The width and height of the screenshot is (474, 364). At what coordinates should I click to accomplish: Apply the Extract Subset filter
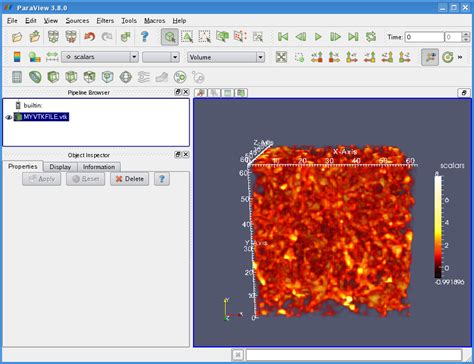pos(107,77)
